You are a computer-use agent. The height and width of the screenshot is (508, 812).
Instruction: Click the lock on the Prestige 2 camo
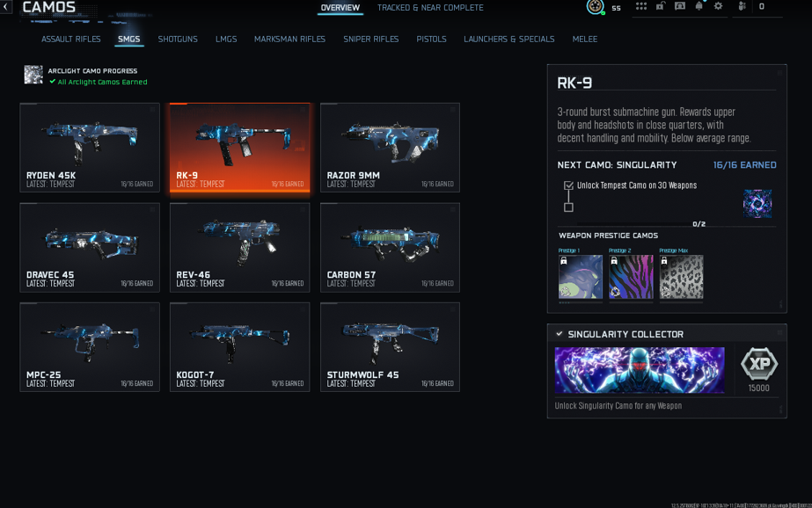click(x=614, y=261)
